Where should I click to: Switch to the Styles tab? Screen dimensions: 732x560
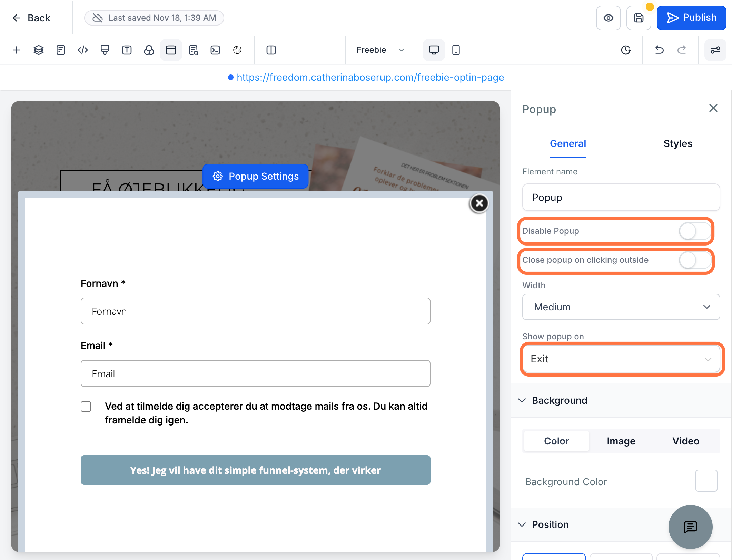[x=678, y=143]
